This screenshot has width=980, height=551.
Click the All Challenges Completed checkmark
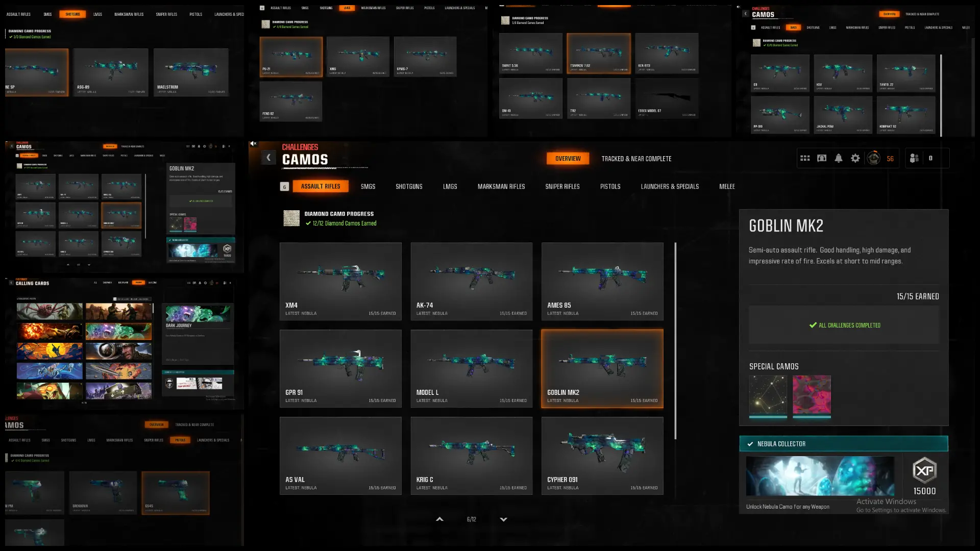click(x=813, y=325)
